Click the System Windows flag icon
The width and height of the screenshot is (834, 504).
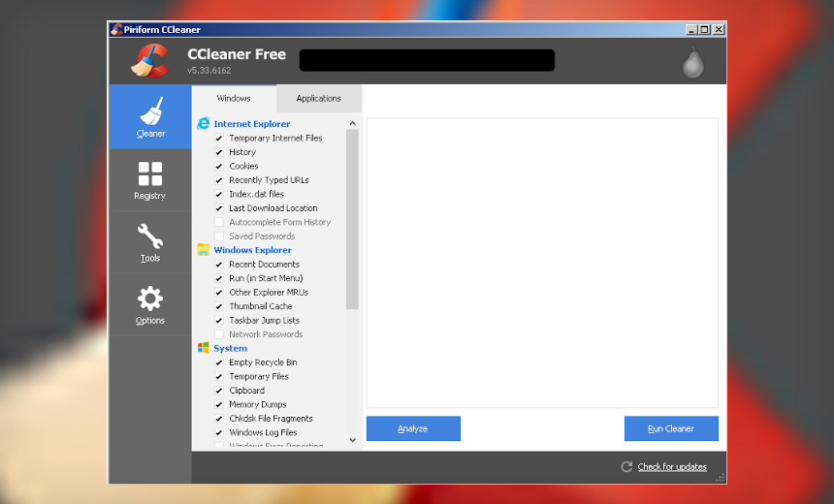pyautogui.click(x=204, y=348)
